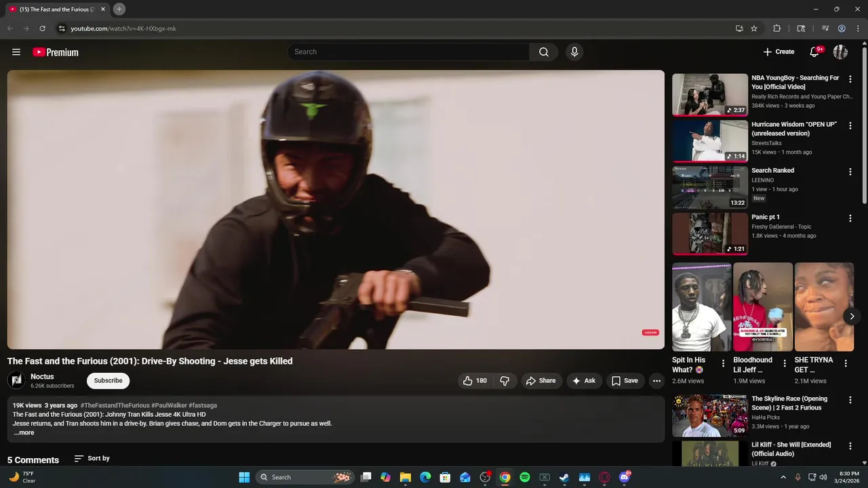Open options for The Skyline Race video
This screenshot has width=868, height=488.
(x=850, y=400)
